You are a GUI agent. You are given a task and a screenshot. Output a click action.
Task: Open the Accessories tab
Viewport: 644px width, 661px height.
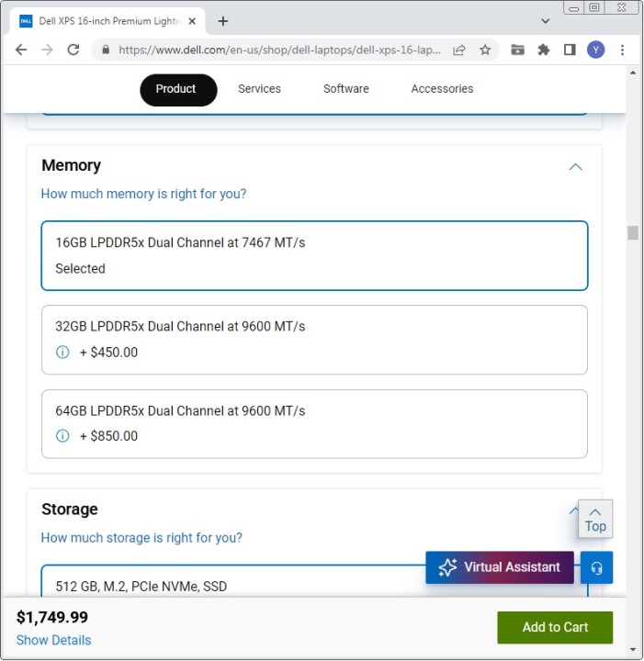[x=442, y=89]
